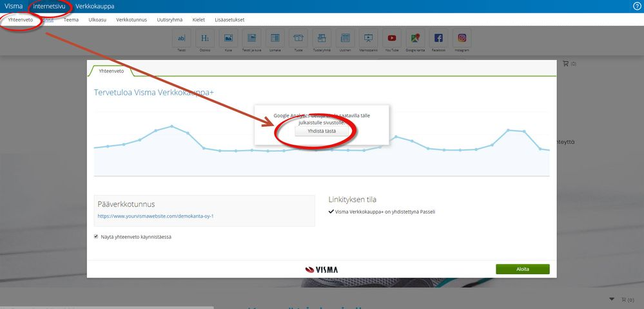Select the Teksti (text) element icon
The width and height of the screenshot is (644, 309).
(181, 38)
